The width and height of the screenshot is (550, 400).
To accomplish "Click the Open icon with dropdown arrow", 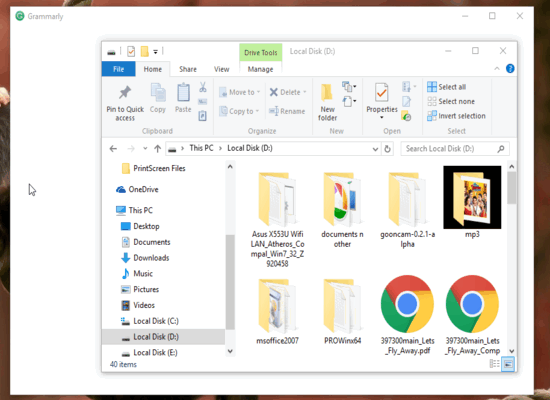I will [409, 87].
